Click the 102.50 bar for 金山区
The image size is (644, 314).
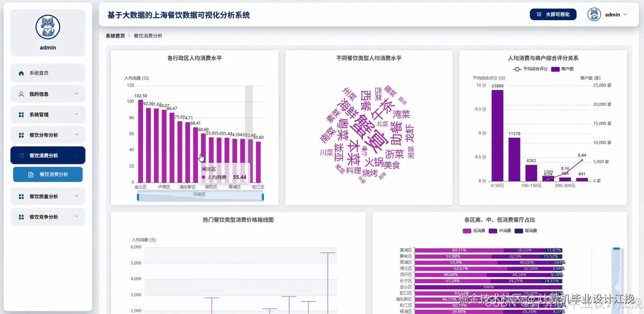(x=140, y=141)
